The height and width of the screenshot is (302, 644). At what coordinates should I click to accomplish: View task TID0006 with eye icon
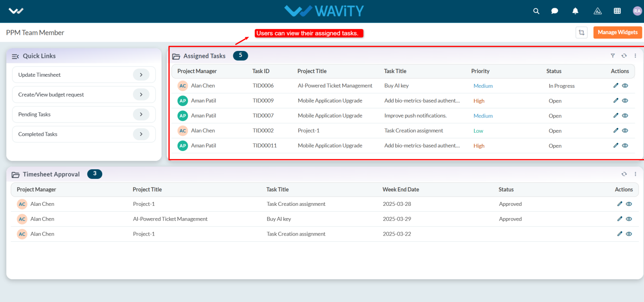tap(625, 85)
